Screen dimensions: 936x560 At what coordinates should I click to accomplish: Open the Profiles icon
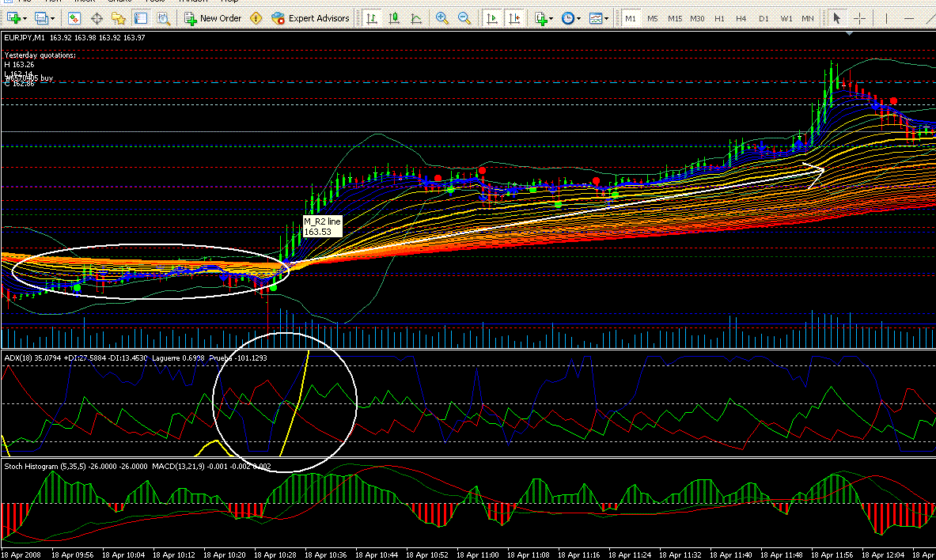(x=41, y=18)
